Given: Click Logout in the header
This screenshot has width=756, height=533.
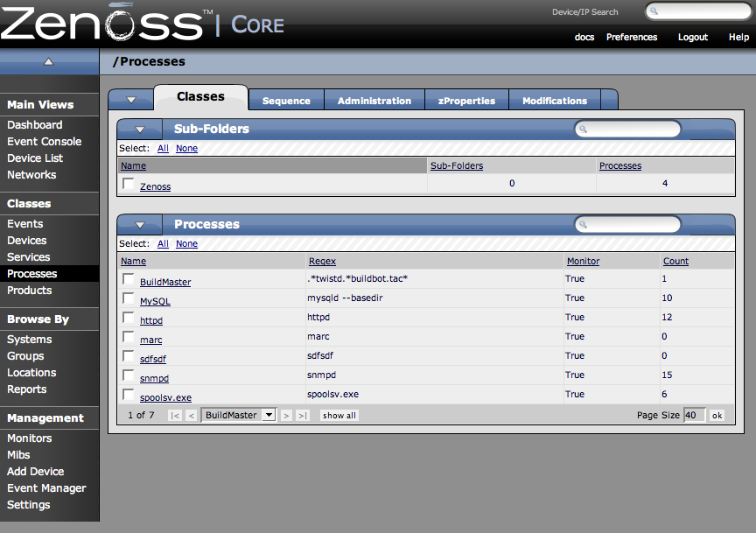Looking at the screenshot, I should pos(693,37).
